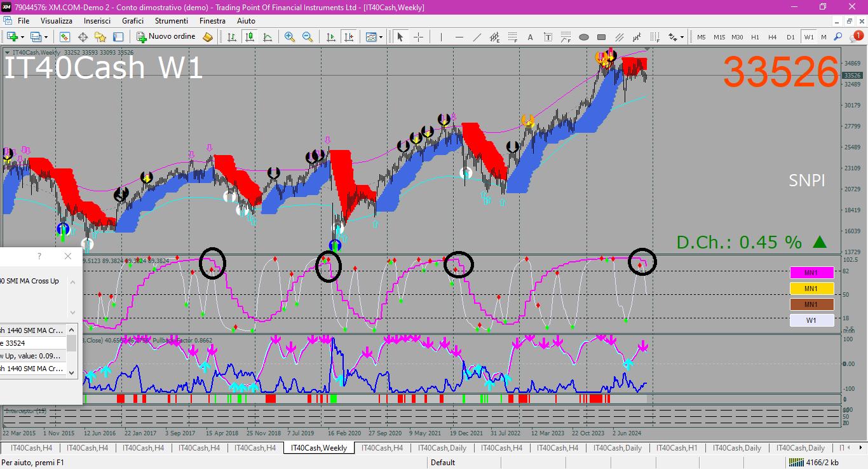868x469 pixels.
Task: Open the search magnifier in toolbar
Action: click(x=838, y=37)
